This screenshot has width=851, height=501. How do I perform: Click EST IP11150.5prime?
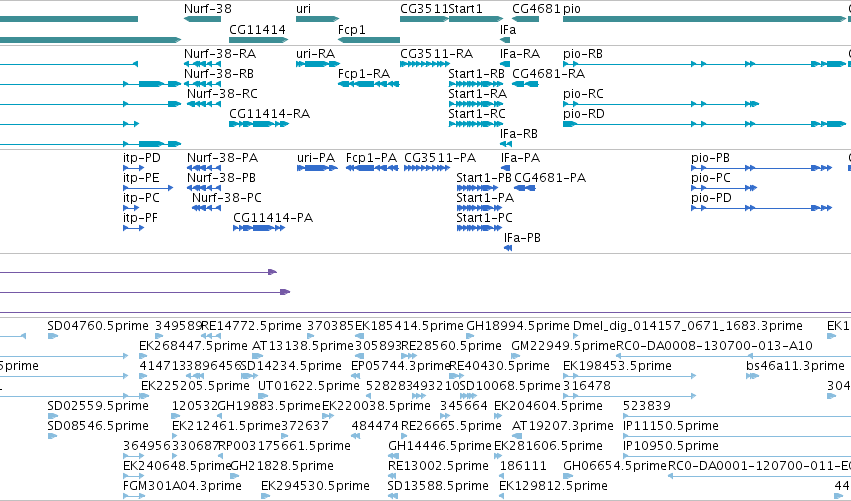pos(671,426)
